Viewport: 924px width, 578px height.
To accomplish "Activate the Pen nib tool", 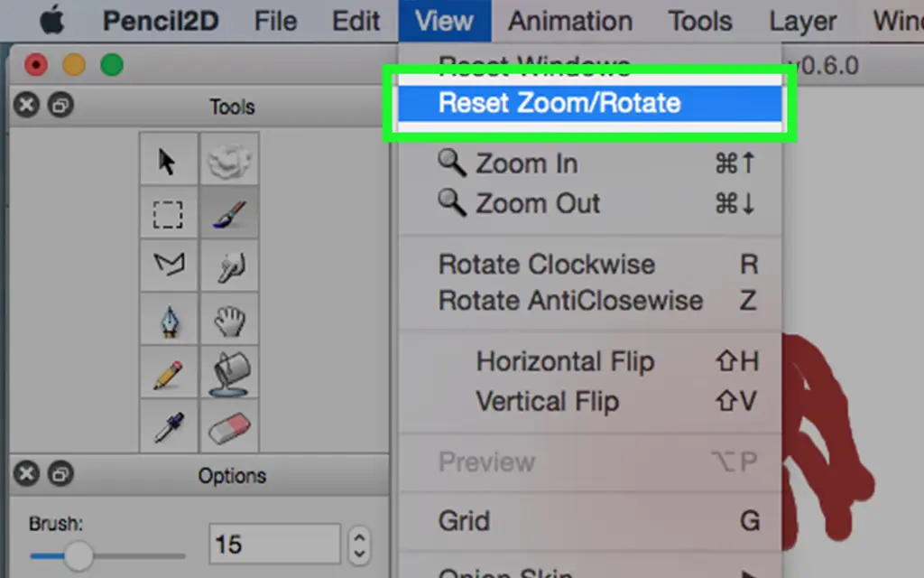I will click(168, 319).
